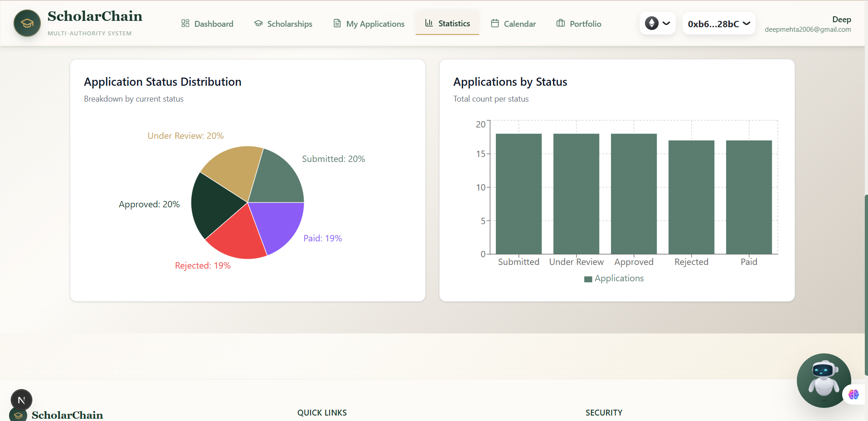The width and height of the screenshot is (868, 421).
Task: Click the document icon next to My Applications
Action: click(x=336, y=23)
